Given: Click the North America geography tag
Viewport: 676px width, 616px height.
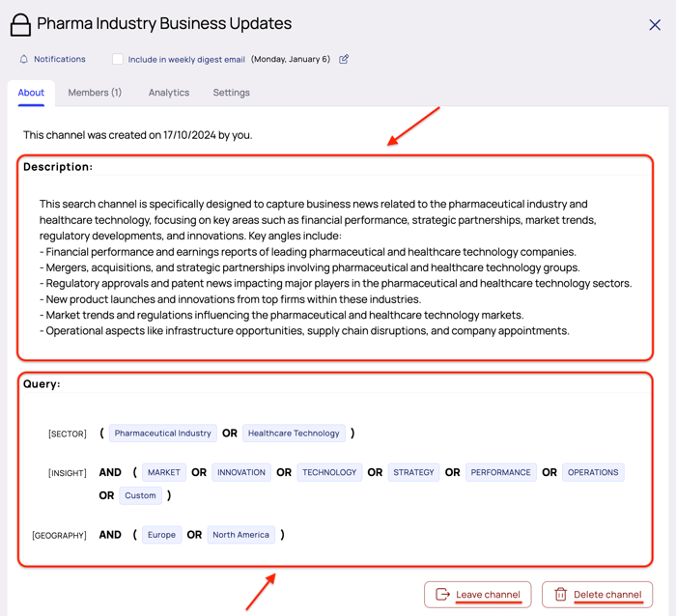Looking at the screenshot, I should 241,535.
